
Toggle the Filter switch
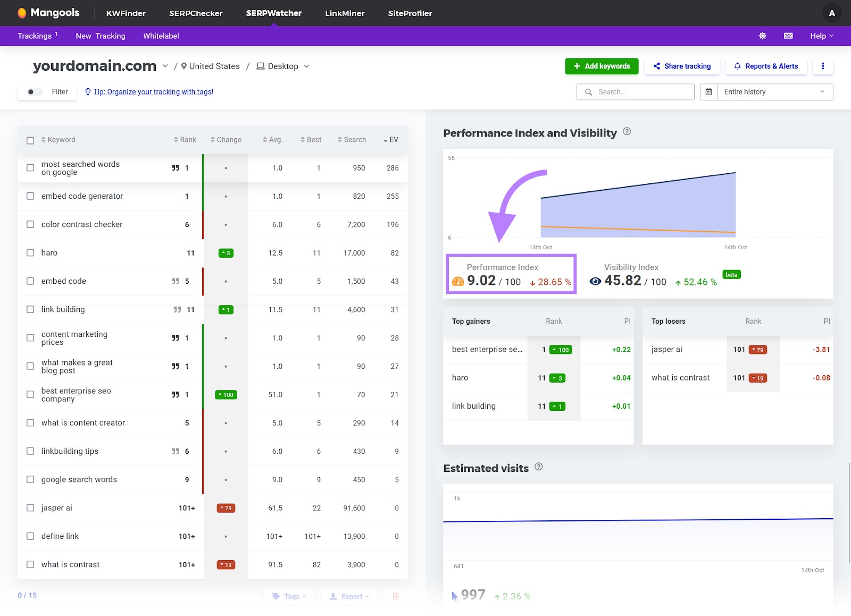33,91
